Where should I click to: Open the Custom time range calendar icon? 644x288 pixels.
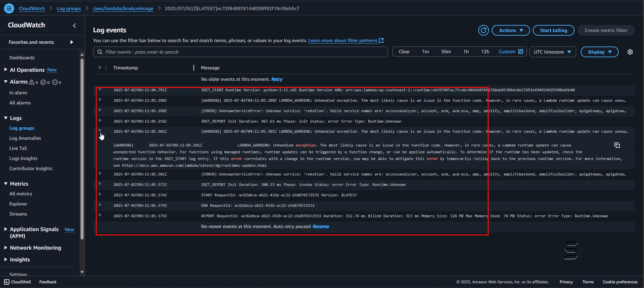click(x=521, y=52)
